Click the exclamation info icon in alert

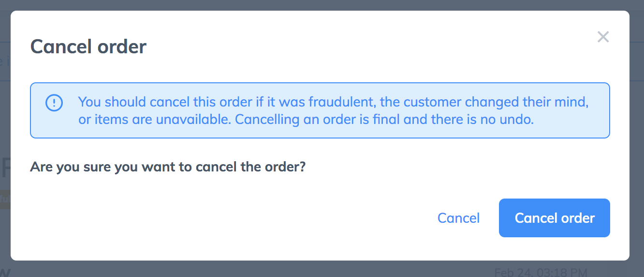click(x=54, y=103)
